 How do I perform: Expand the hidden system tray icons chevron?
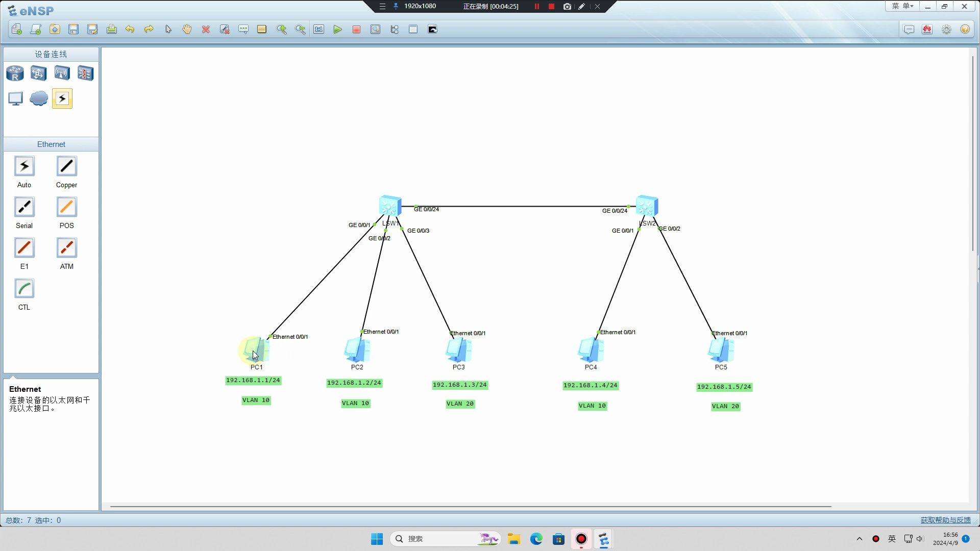860,539
